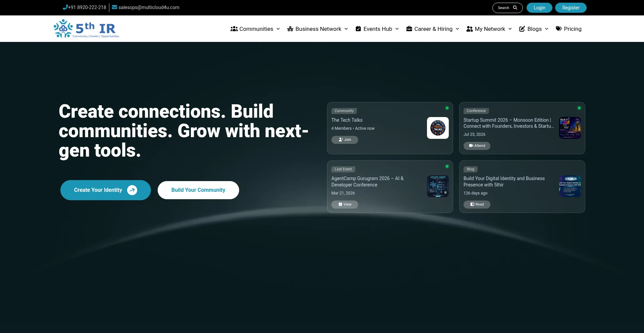Click the phone number +91 8920-222-218
This screenshot has width=644, height=333.
click(x=87, y=7)
